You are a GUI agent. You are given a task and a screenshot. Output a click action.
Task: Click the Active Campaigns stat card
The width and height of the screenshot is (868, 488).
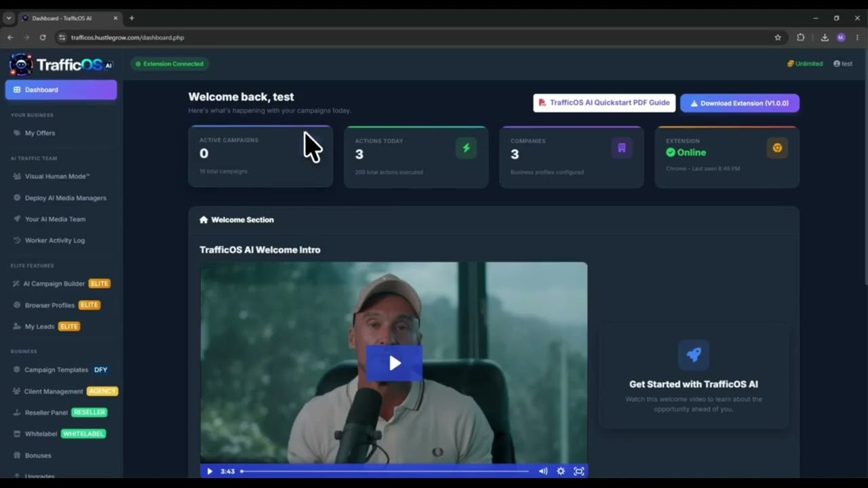point(260,157)
